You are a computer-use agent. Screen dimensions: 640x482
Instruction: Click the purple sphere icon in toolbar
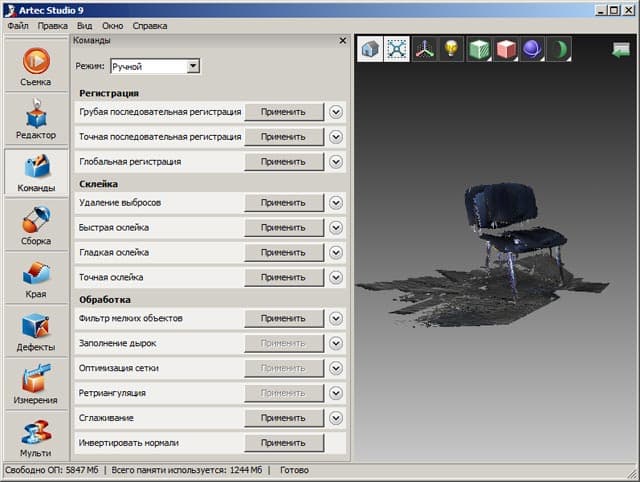[x=532, y=49]
